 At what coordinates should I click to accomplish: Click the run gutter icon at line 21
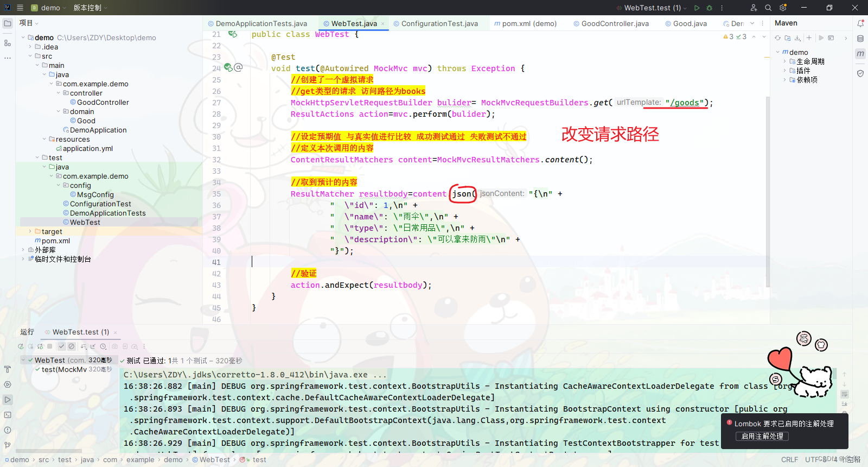click(233, 34)
